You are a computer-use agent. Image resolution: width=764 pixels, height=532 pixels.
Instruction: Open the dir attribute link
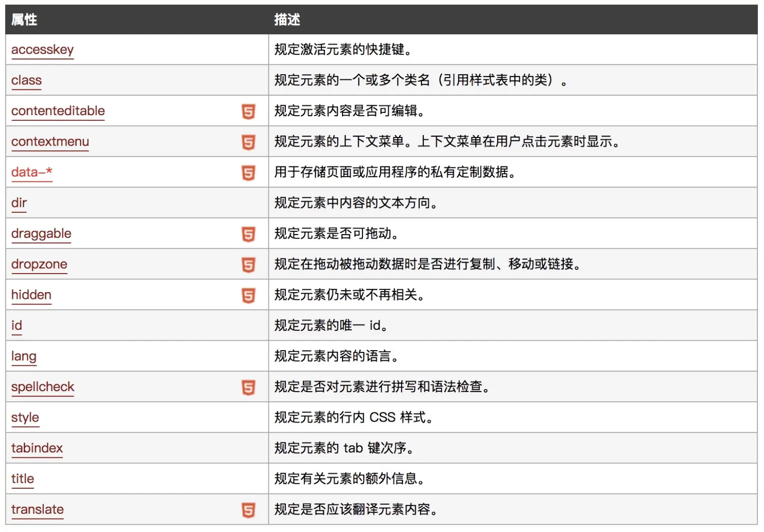coord(19,203)
